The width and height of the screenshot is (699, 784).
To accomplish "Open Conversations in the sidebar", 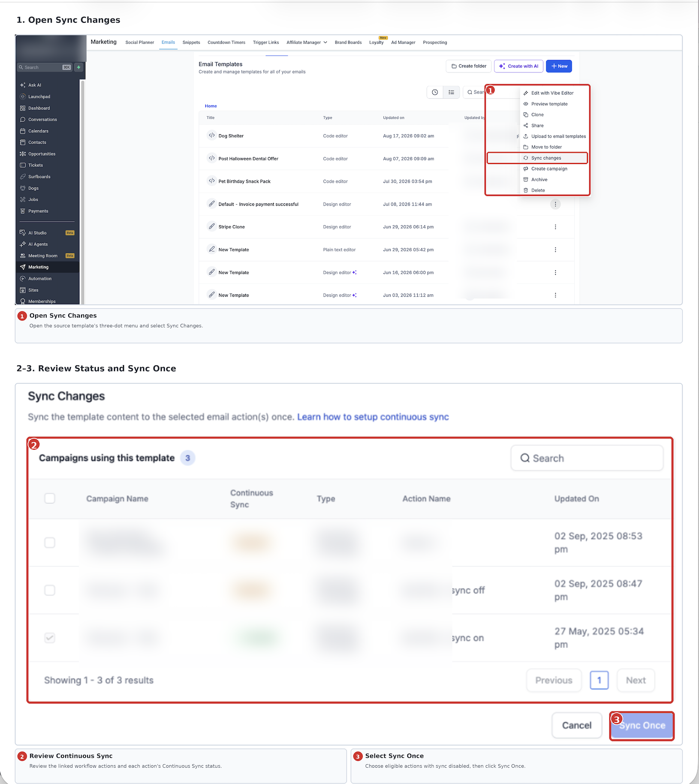I will point(47,119).
